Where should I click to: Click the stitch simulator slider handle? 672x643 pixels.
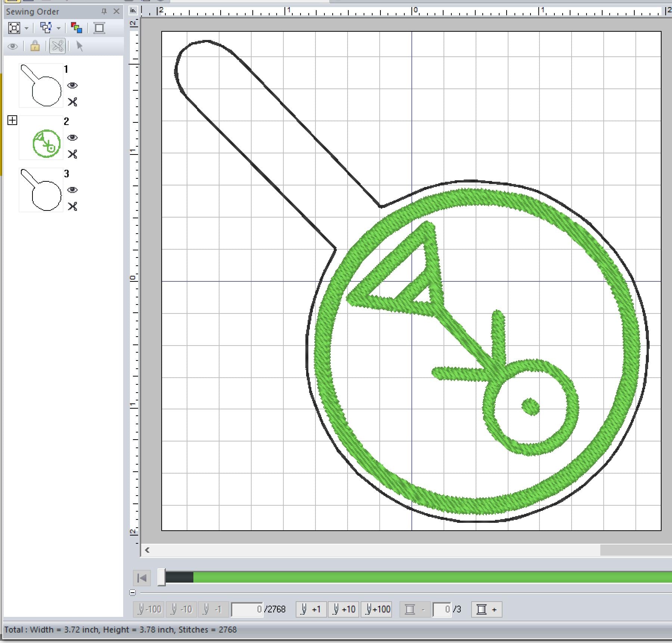pos(161,577)
